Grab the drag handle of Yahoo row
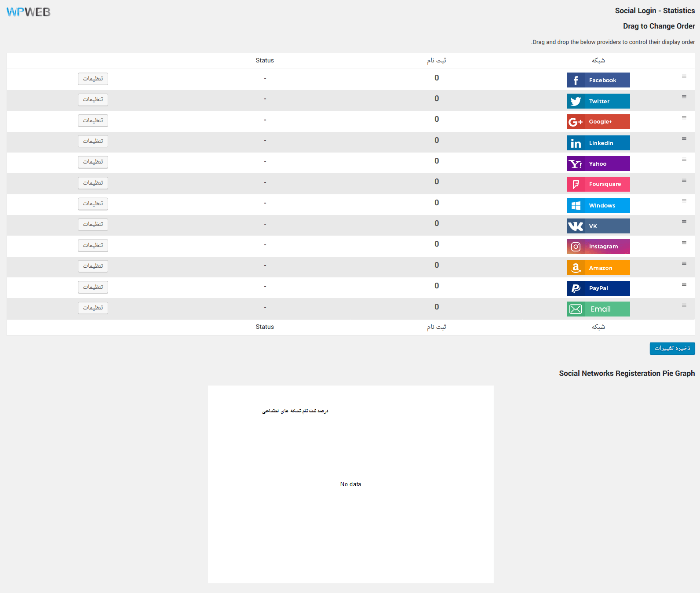700x593 pixels. (x=684, y=159)
